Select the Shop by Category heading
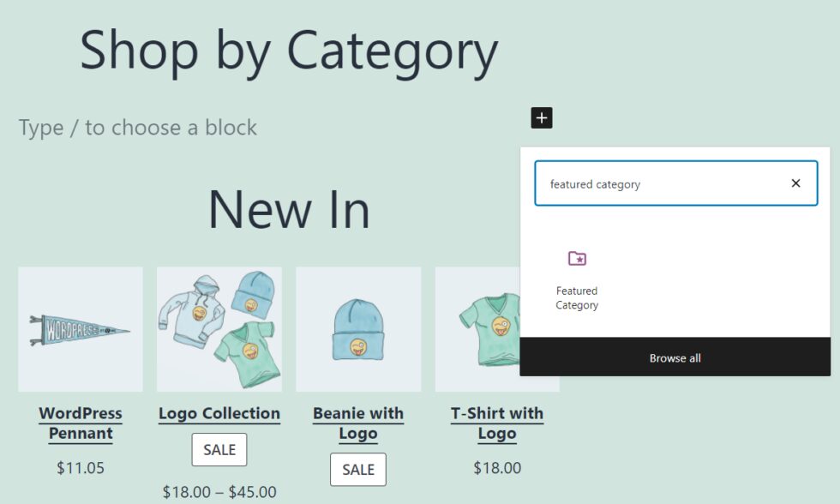 pyautogui.click(x=289, y=51)
